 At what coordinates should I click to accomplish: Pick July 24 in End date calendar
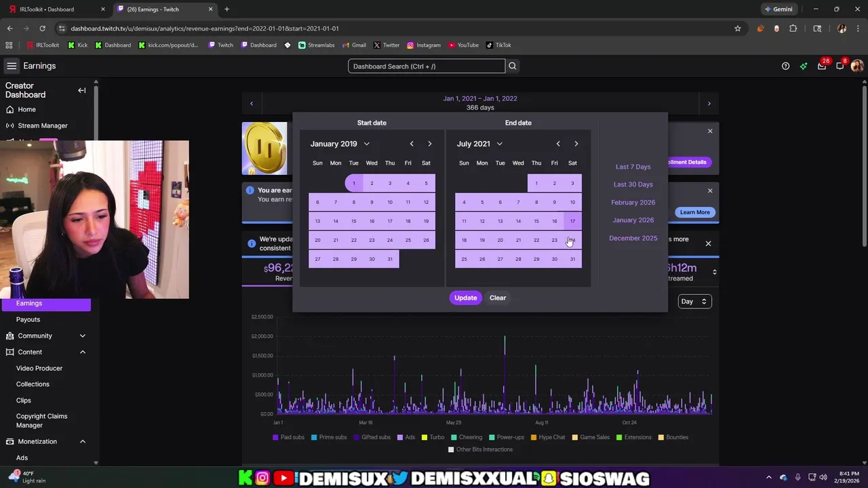pyautogui.click(x=572, y=240)
